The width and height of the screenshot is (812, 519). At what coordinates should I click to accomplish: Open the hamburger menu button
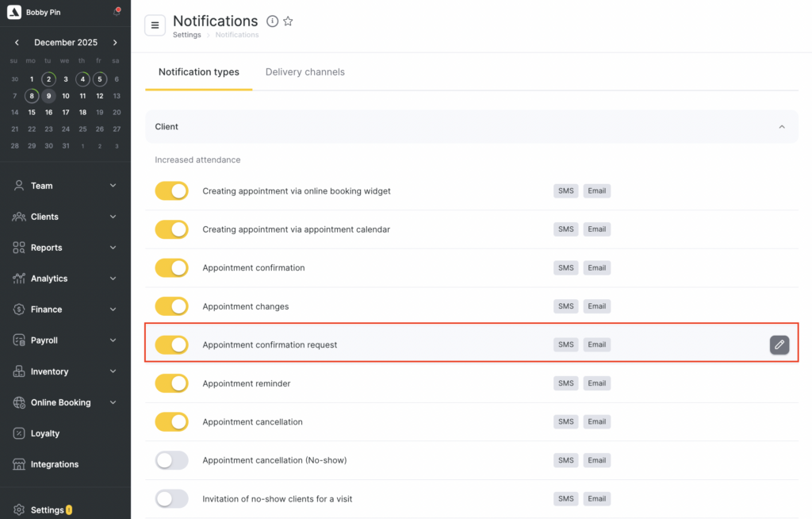(155, 25)
